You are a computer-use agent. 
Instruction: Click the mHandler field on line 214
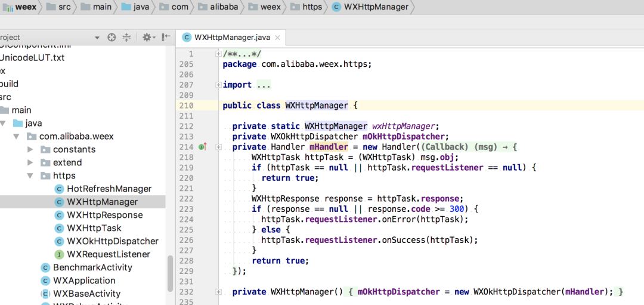click(329, 147)
